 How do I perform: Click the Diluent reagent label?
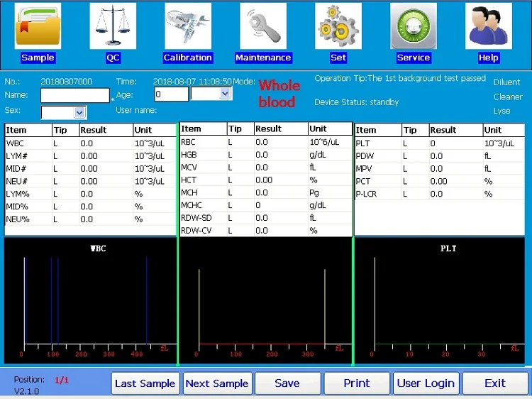pos(506,82)
